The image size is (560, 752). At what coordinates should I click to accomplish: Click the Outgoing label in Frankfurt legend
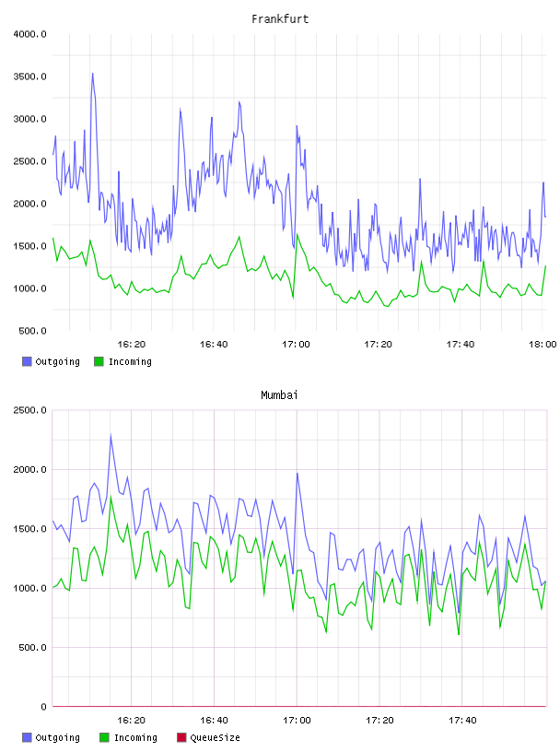coord(57,361)
